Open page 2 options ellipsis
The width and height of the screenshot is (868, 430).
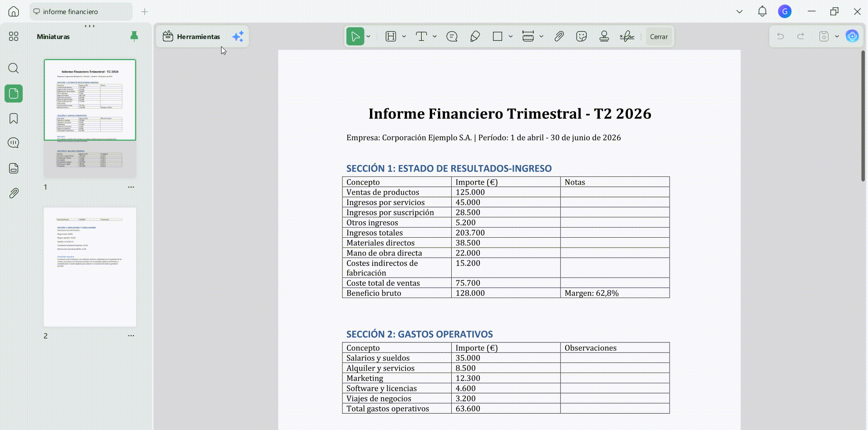(131, 336)
